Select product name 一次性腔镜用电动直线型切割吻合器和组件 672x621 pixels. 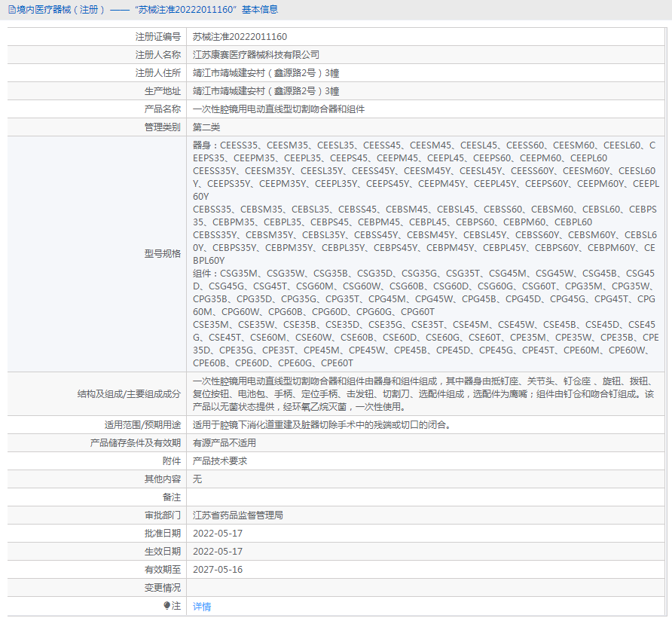point(279,109)
